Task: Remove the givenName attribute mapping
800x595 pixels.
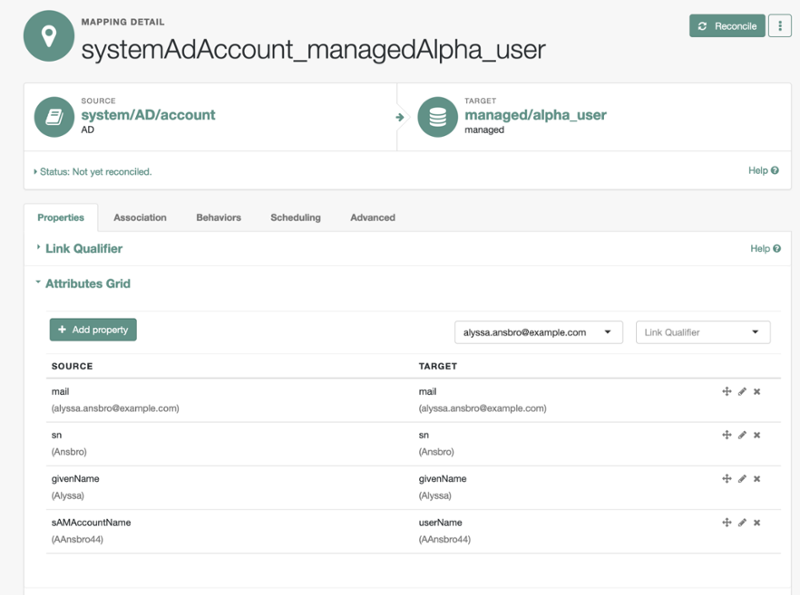Action: (757, 478)
